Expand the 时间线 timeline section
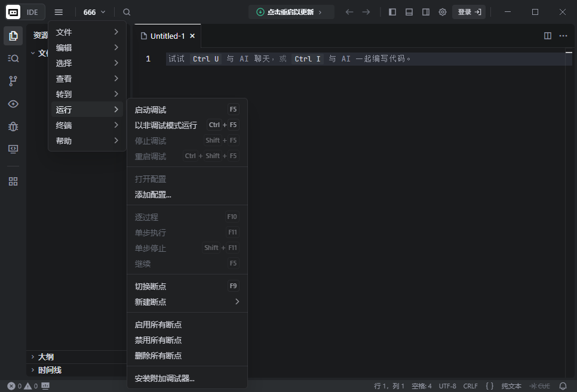Viewport: 577px width, 392px height. point(76,370)
